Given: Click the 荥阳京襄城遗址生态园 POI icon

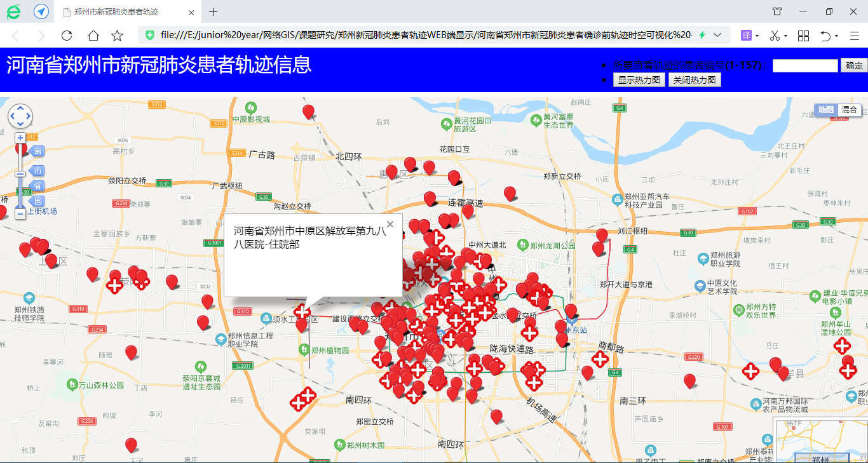Looking at the screenshot, I should tap(201, 366).
